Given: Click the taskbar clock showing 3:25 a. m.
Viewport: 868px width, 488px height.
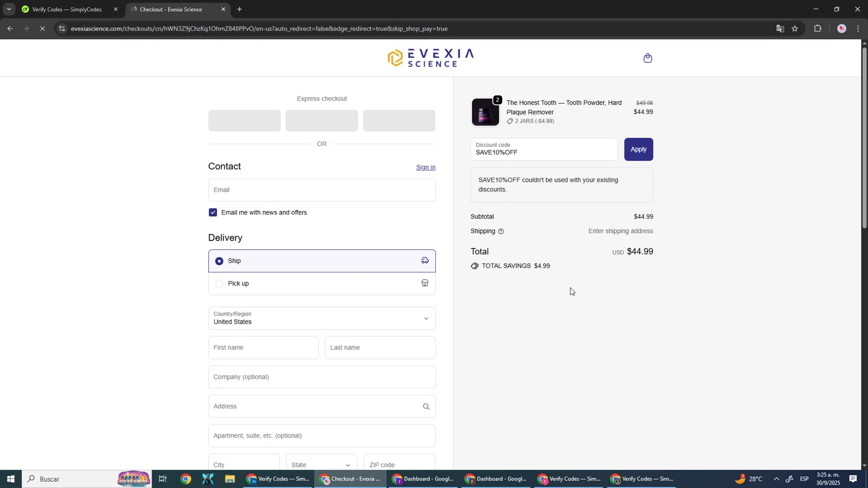Looking at the screenshot, I should point(827,479).
